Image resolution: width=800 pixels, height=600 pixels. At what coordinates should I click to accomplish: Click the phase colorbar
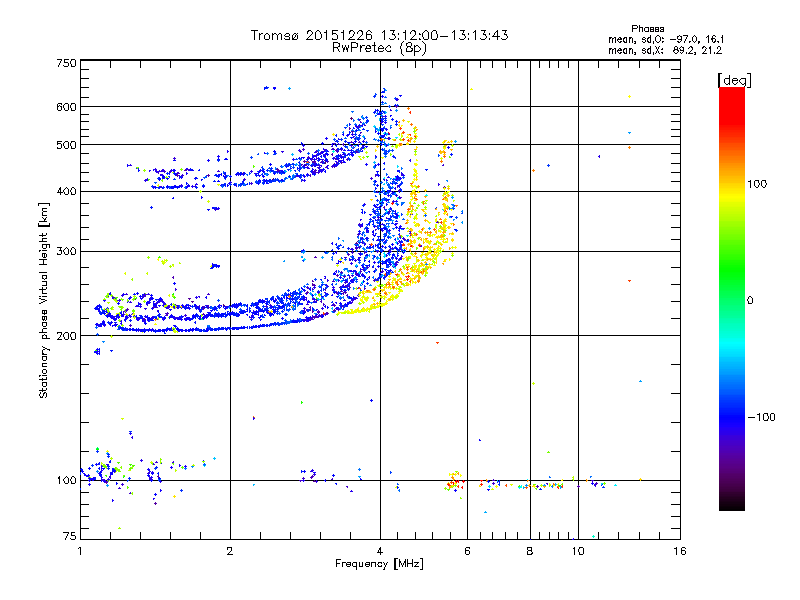pyautogui.click(x=732, y=299)
